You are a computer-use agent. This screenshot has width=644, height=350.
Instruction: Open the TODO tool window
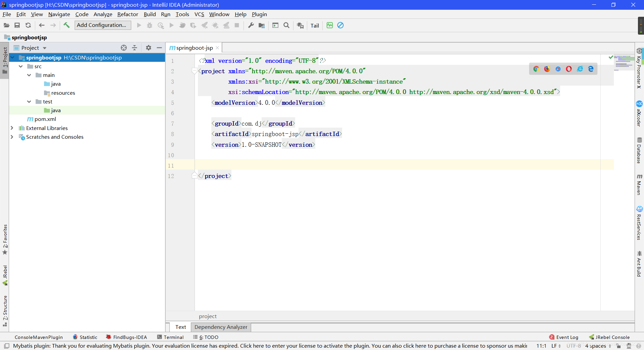pos(206,337)
